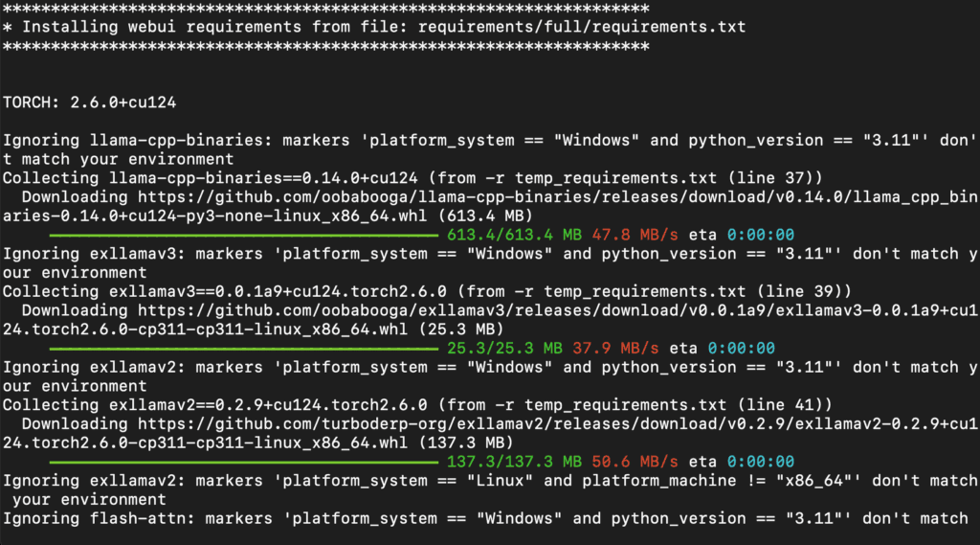
Task: Click the "25.3/25.3 MB" progress value
Action: (504, 348)
